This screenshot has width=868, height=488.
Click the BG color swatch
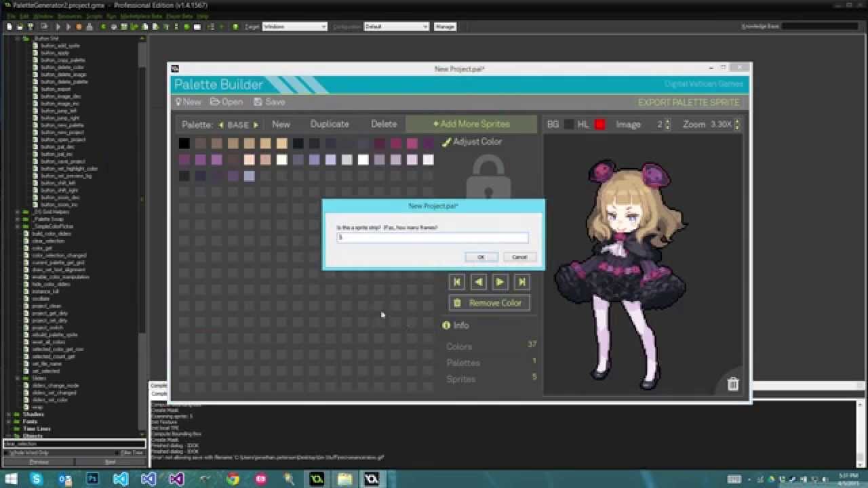point(569,125)
